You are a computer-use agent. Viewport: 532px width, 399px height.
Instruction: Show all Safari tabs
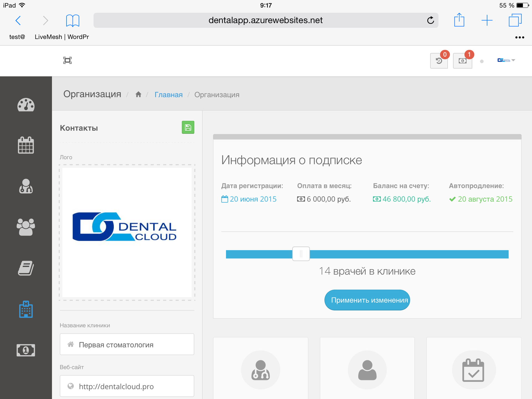(x=515, y=20)
